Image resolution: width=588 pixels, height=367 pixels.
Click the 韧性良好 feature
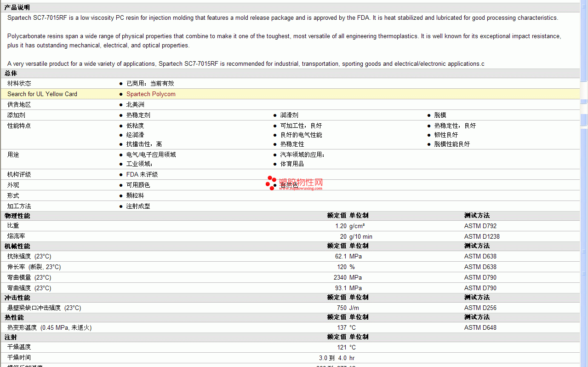click(446, 135)
